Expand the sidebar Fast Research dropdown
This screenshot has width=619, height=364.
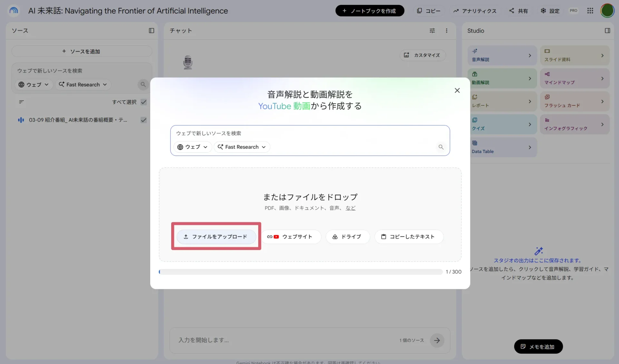point(83,84)
